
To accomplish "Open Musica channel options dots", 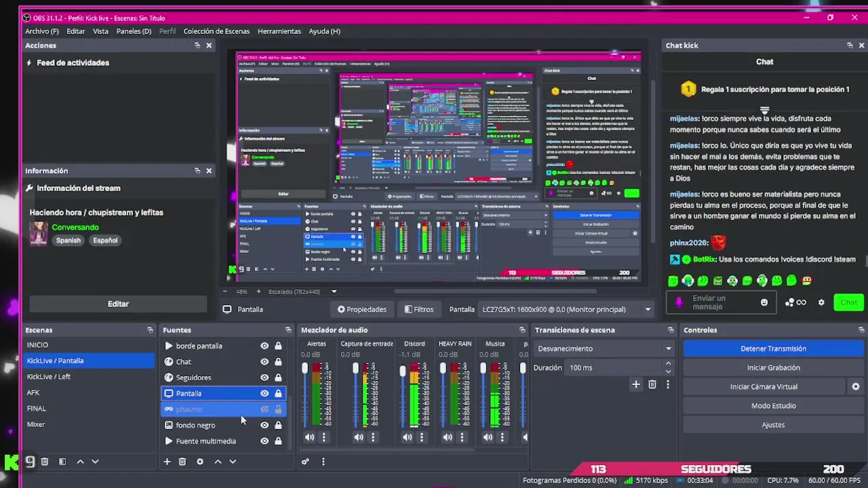I will point(502,437).
